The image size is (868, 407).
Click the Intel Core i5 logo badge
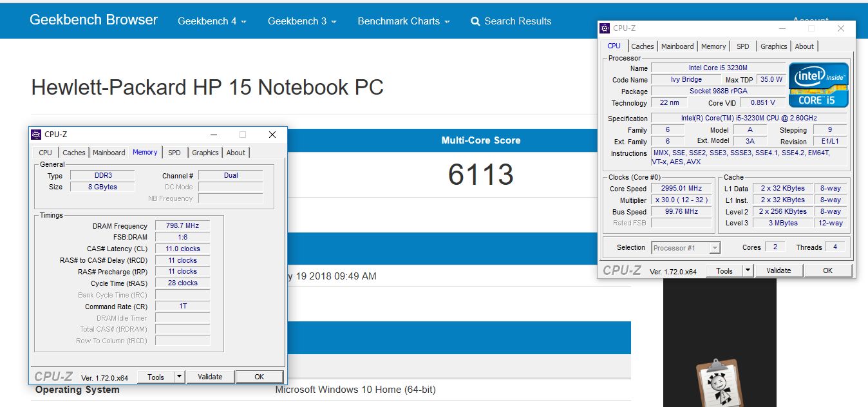pyautogui.click(x=818, y=85)
